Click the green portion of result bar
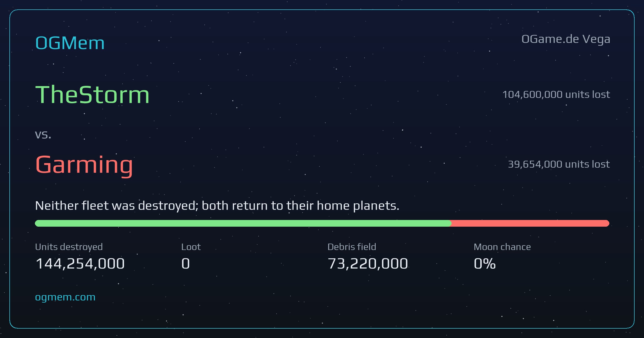 pos(243,223)
